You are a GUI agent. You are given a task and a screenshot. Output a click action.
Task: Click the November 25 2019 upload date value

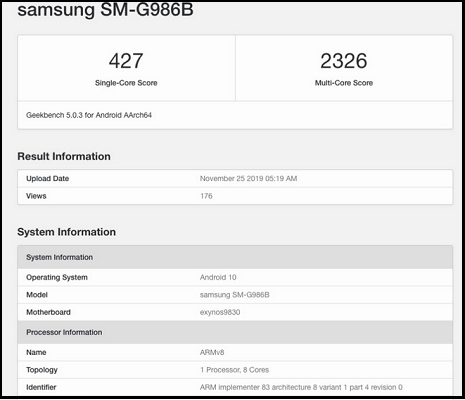click(x=248, y=179)
